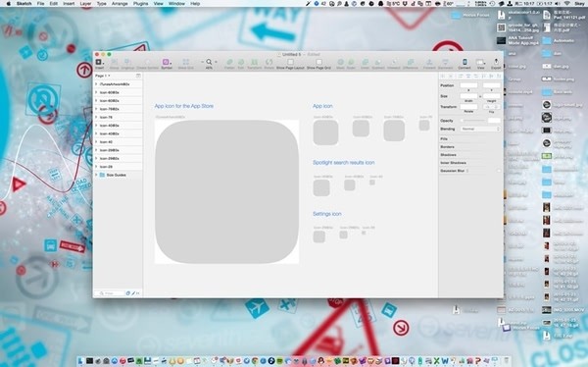The width and height of the screenshot is (588, 367).
Task: Click the Backward arrange toolbar icon
Action: pos(445,63)
